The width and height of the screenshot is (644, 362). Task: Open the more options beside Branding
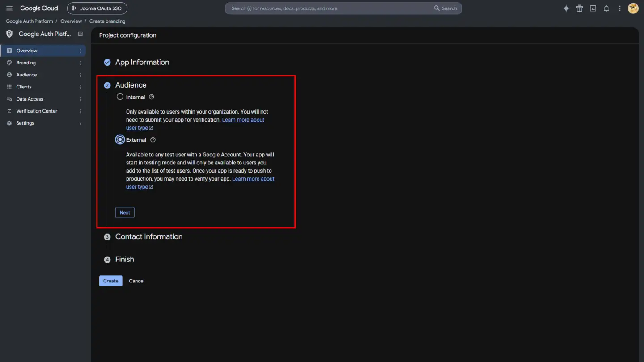[x=80, y=63]
